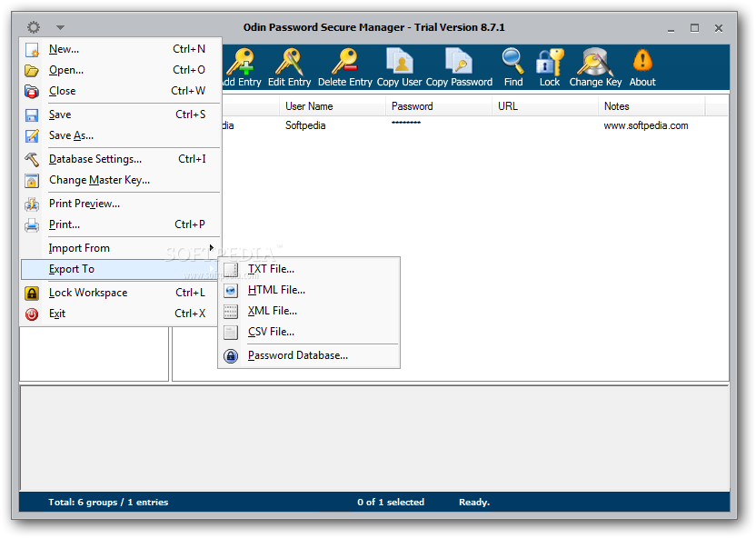Click the Print Preview icon
The width and height of the screenshot is (756, 538).
(x=32, y=204)
